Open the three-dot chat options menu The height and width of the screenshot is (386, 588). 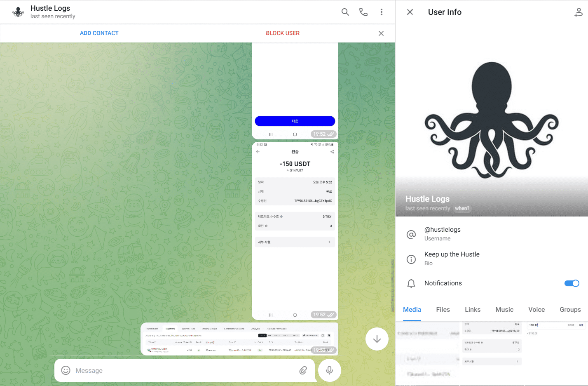382,12
